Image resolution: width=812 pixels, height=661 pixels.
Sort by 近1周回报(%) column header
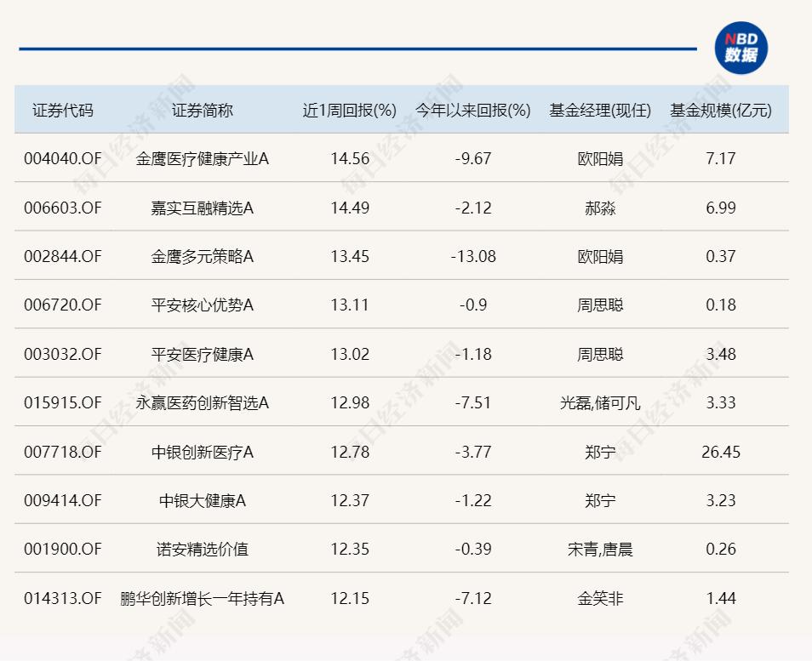tap(350, 111)
